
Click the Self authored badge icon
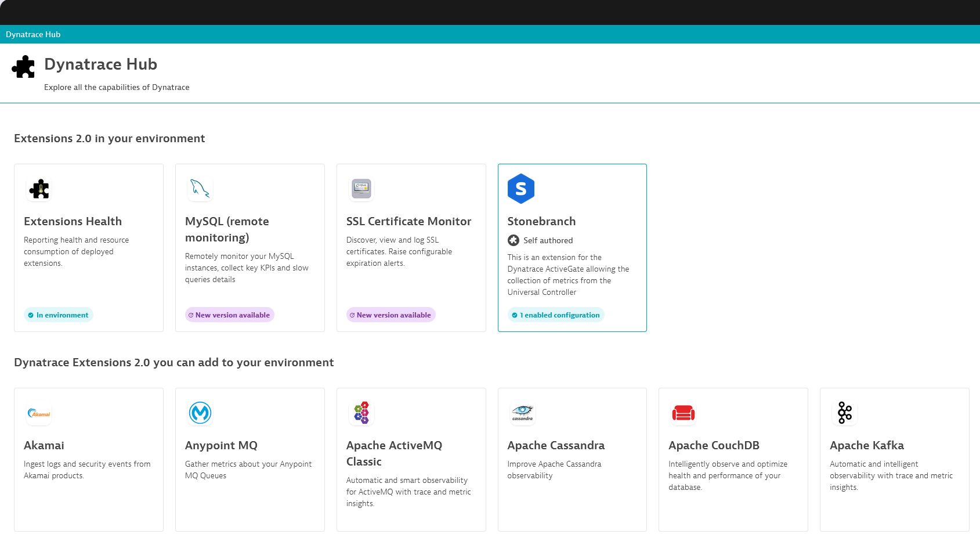coord(513,240)
